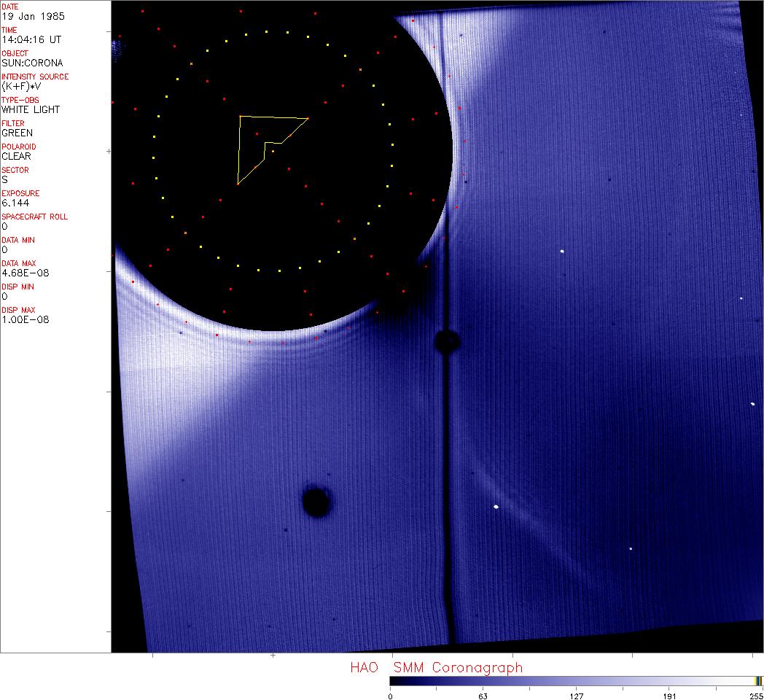764x700 pixels.
Task: Click the 127 label under the color bar
Action: (x=577, y=696)
